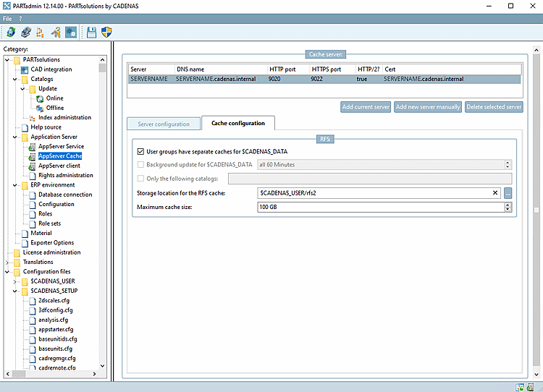The width and height of the screenshot is (543, 392).
Task: Collapse the PARTsolutions root node
Action: (x=7, y=60)
